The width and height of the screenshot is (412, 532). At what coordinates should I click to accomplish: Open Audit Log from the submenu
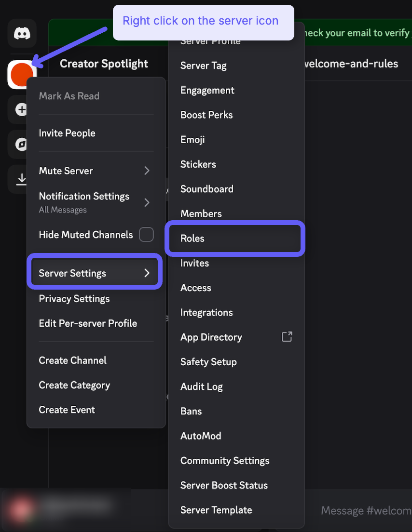click(x=201, y=386)
